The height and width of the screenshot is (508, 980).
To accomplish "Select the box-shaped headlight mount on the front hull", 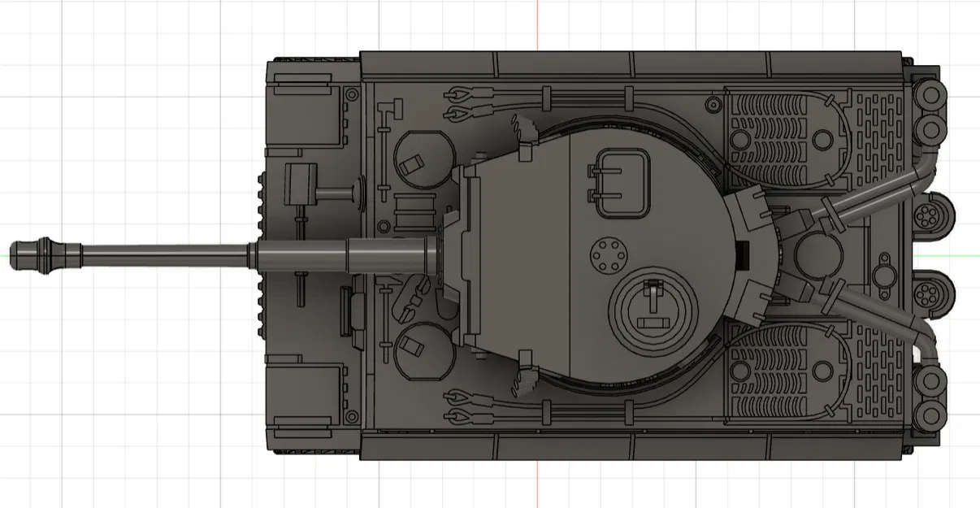I will (x=300, y=184).
